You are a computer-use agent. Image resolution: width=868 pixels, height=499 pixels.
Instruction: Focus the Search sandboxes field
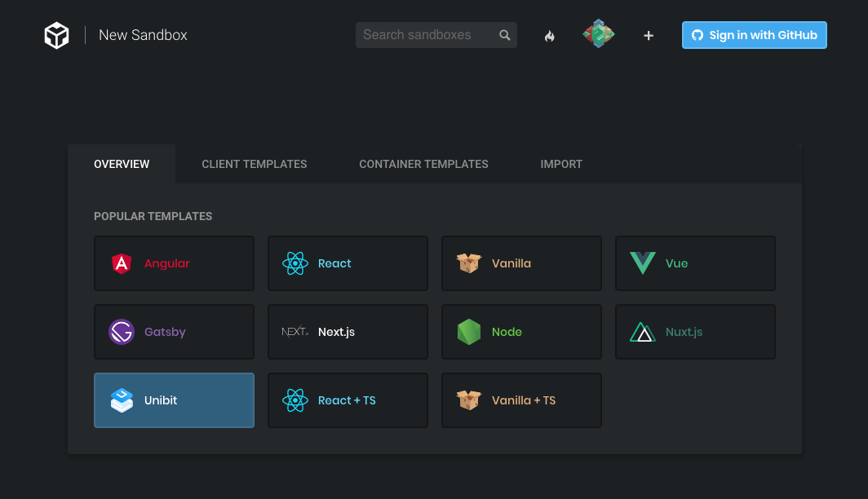[436, 35]
